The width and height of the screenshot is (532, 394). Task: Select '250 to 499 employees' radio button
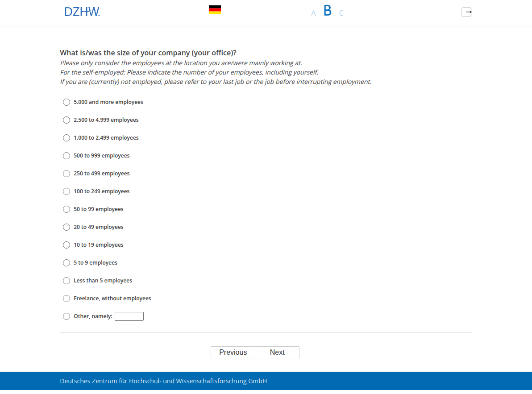point(66,174)
